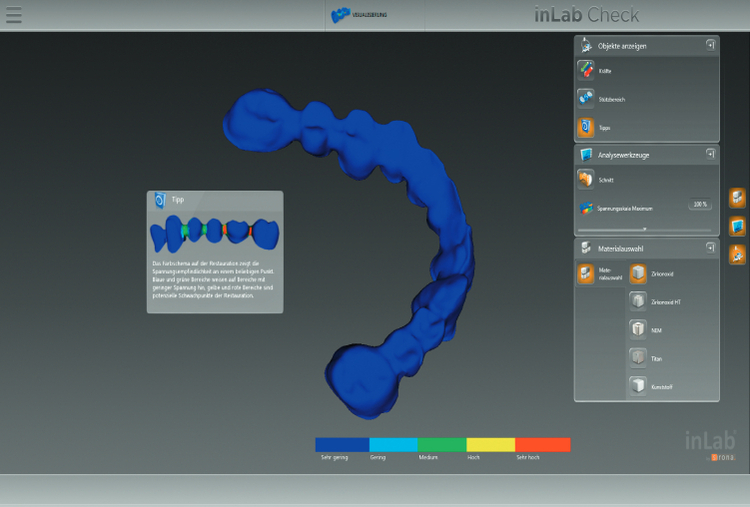750x507 pixels.
Task: Toggle the Tipps icon in Objekte anzeigen
Action: (586, 127)
